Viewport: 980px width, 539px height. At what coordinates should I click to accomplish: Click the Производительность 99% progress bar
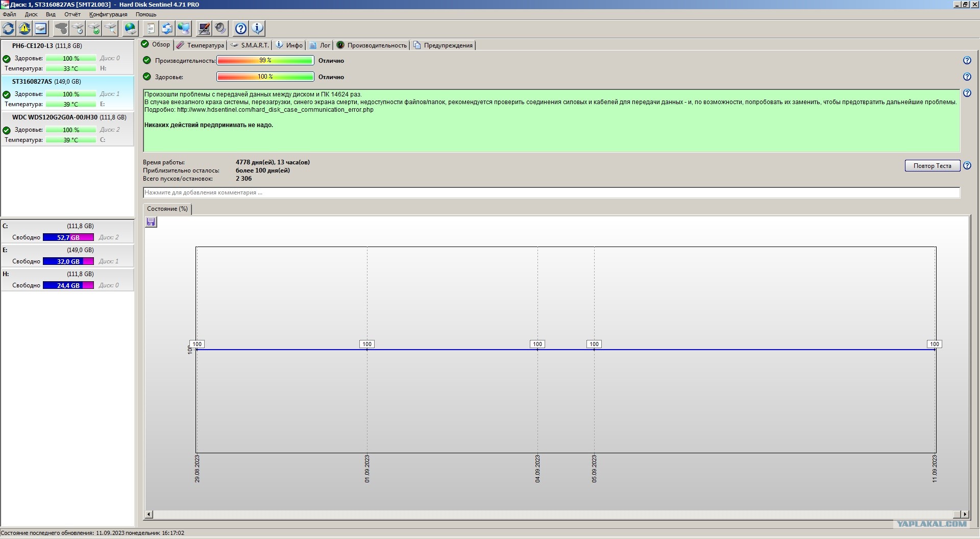265,61
